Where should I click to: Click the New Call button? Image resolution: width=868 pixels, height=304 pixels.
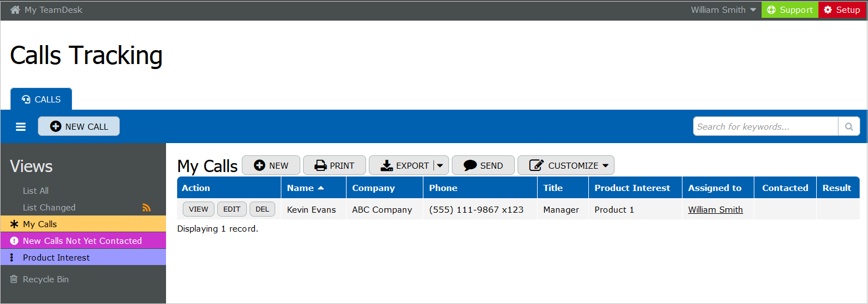[79, 126]
